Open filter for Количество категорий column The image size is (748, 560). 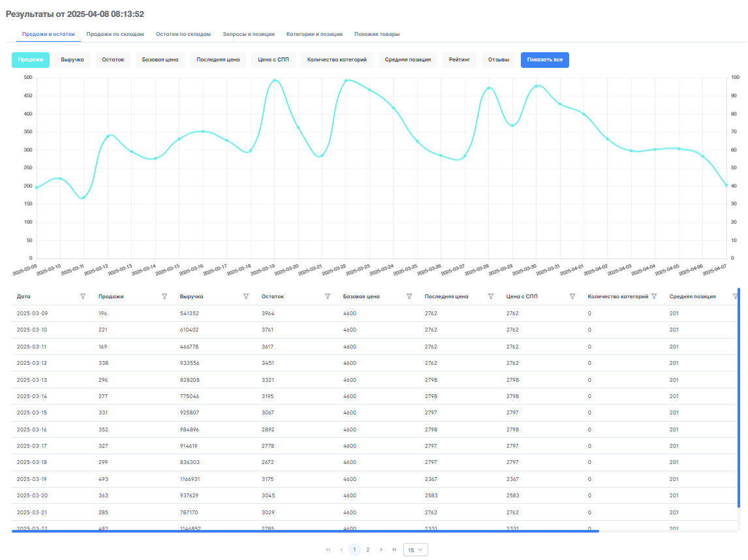point(654,296)
